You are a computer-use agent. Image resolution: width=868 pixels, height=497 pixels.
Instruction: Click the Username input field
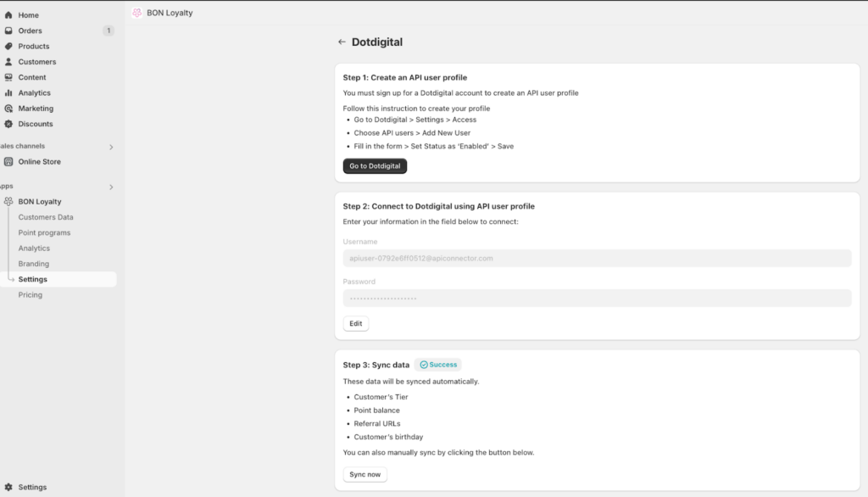pyautogui.click(x=597, y=258)
